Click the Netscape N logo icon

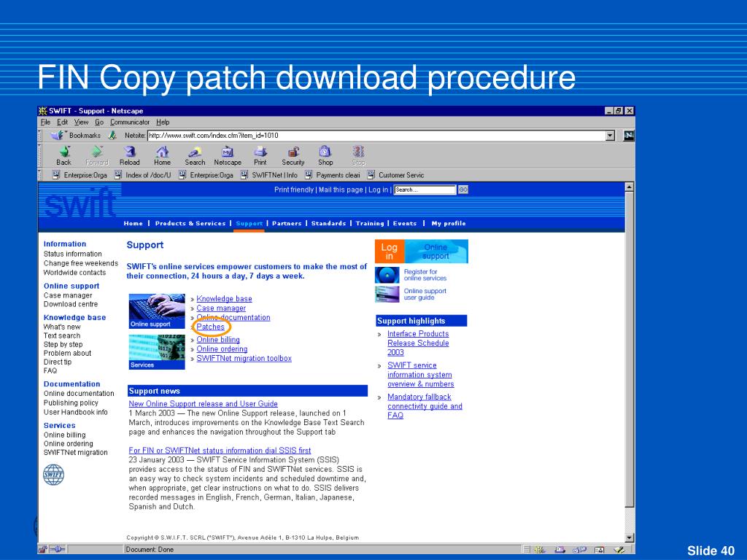point(629,136)
